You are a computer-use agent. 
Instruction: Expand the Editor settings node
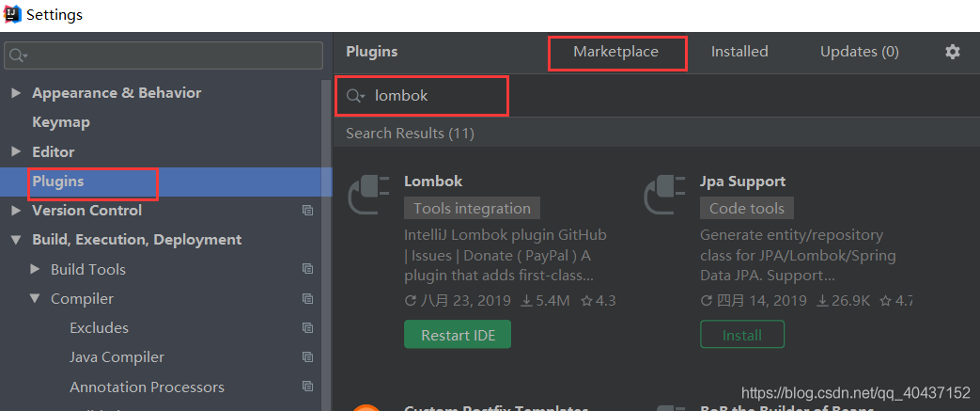pyautogui.click(x=16, y=152)
